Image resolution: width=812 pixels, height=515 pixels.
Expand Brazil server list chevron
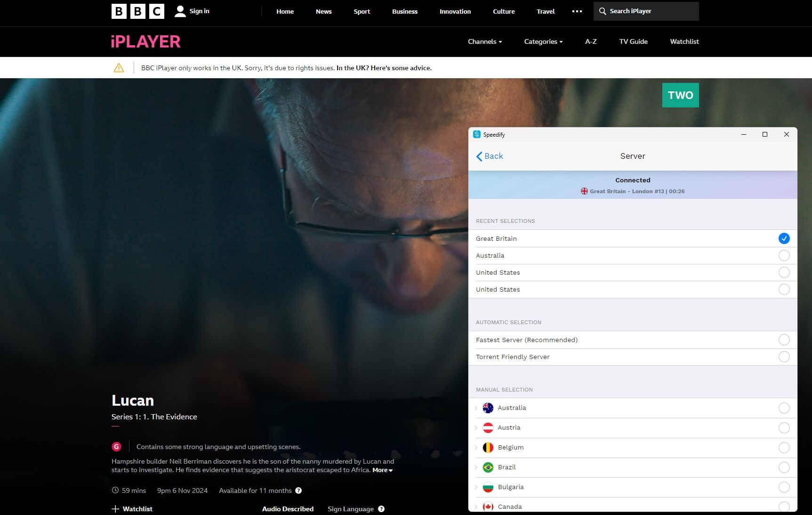click(x=476, y=467)
